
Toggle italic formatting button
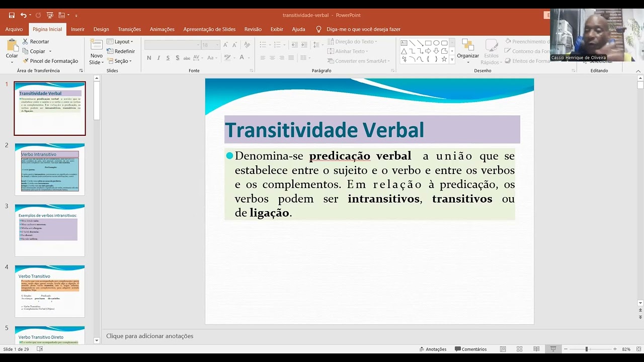158,58
